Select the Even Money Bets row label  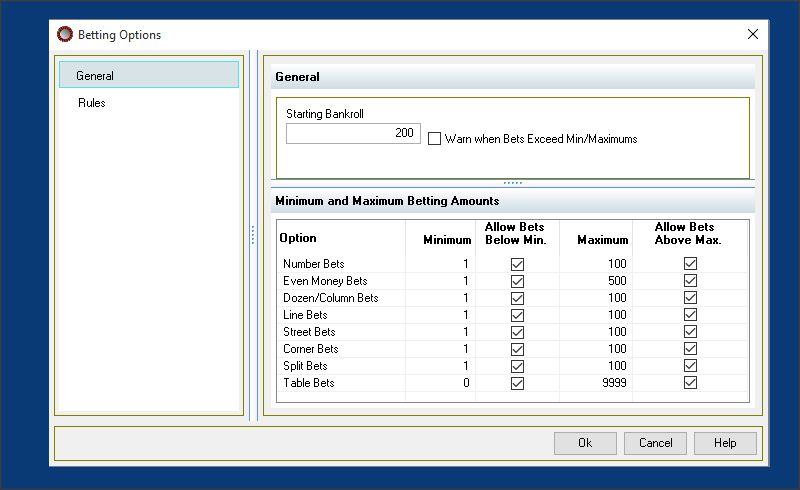[x=325, y=281]
